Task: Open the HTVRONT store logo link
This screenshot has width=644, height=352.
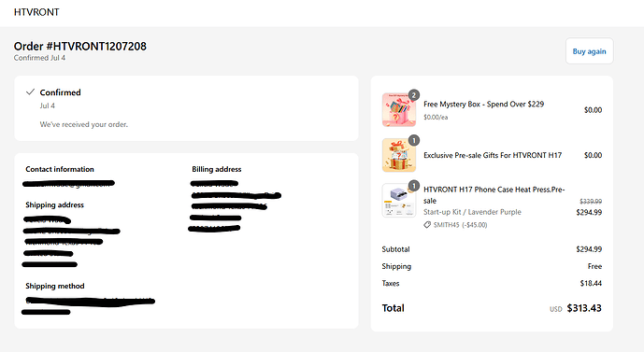Action: pos(36,12)
